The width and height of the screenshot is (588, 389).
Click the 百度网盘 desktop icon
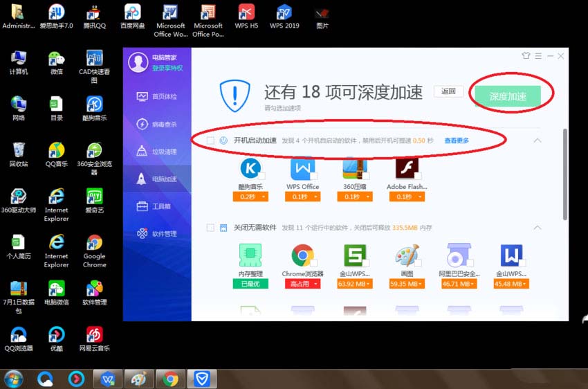132,12
